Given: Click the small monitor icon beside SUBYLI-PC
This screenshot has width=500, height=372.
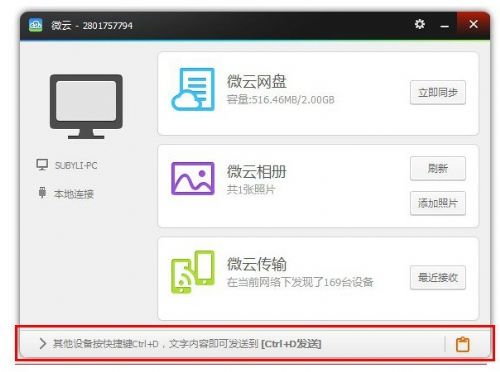Looking at the screenshot, I should [x=42, y=165].
